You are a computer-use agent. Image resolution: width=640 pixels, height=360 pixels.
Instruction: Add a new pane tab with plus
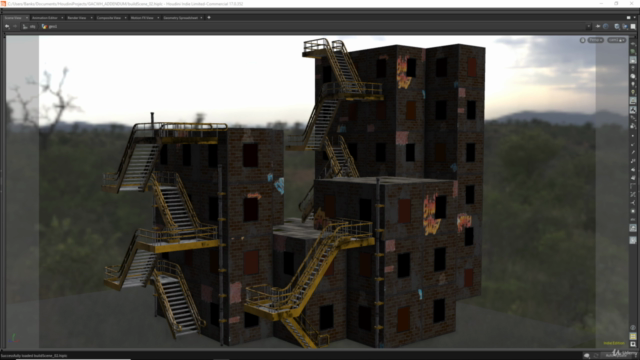tap(209, 18)
